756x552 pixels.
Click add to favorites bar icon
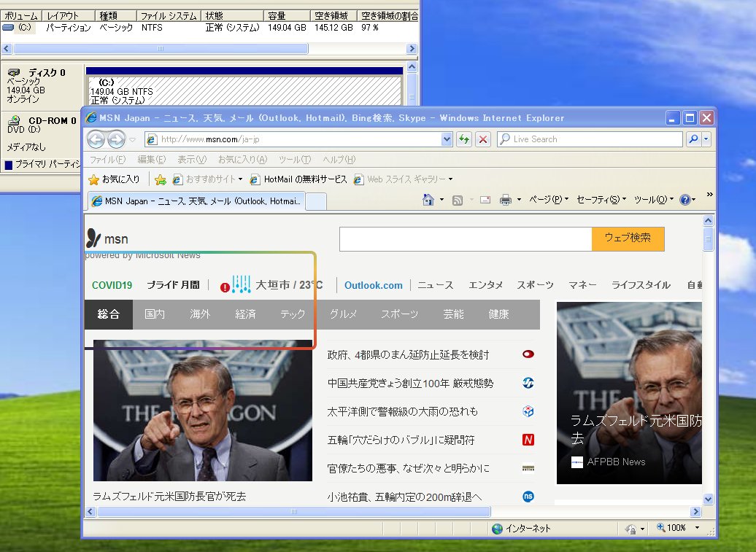[160, 179]
